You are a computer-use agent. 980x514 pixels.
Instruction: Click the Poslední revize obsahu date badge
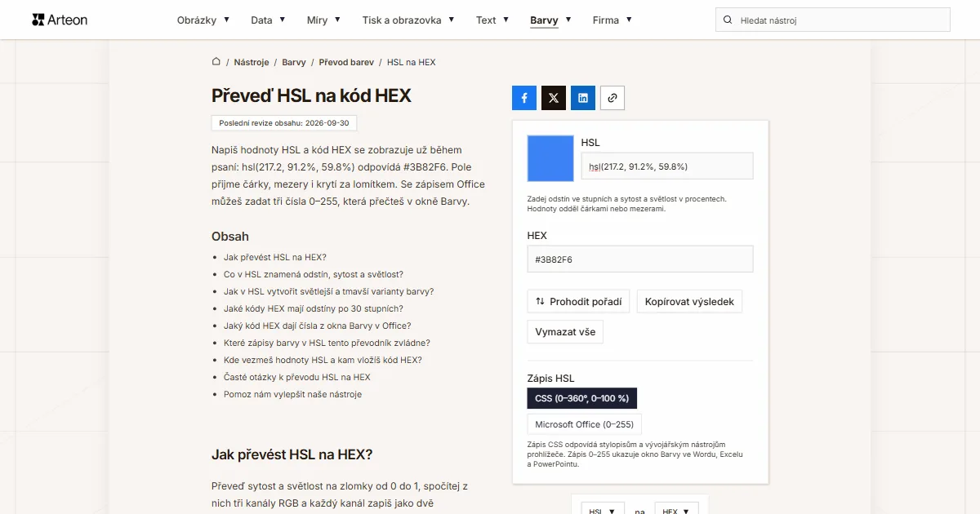coord(284,123)
